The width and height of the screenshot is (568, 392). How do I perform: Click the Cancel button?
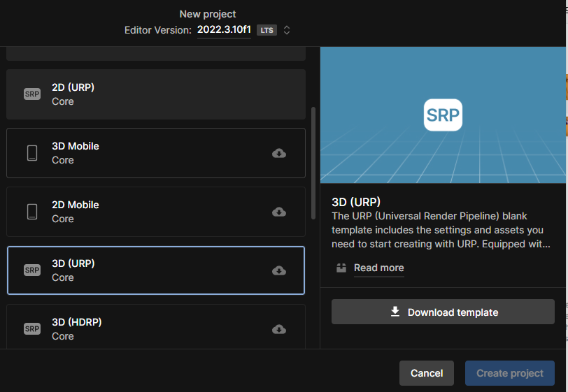click(x=427, y=373)
